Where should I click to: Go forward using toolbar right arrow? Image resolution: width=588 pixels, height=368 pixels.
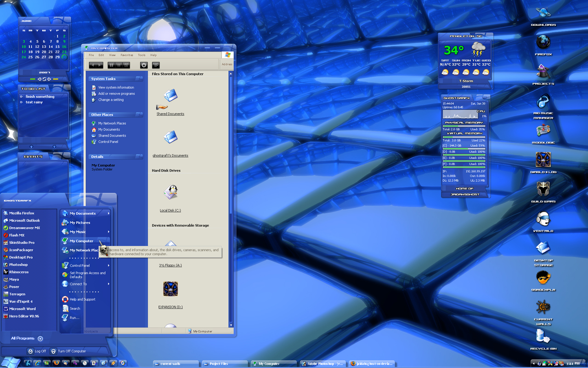(99, 65)
